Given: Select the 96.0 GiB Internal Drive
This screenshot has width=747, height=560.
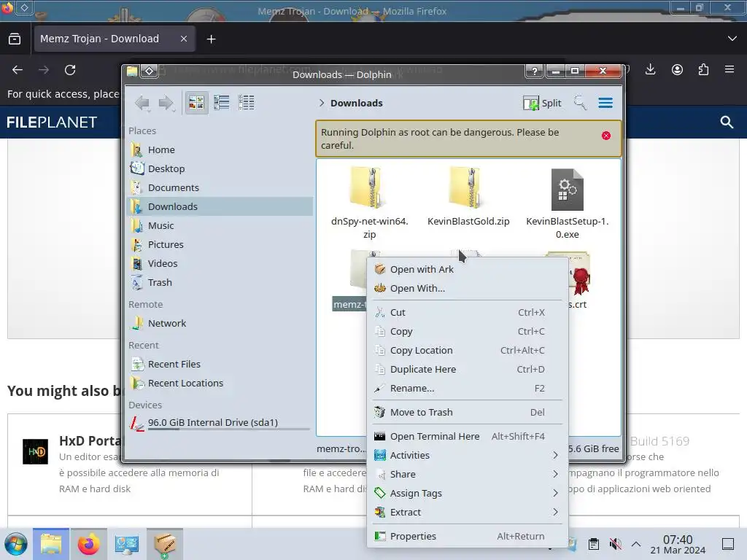Looking at the screenshot, I should tap(220, 423).
